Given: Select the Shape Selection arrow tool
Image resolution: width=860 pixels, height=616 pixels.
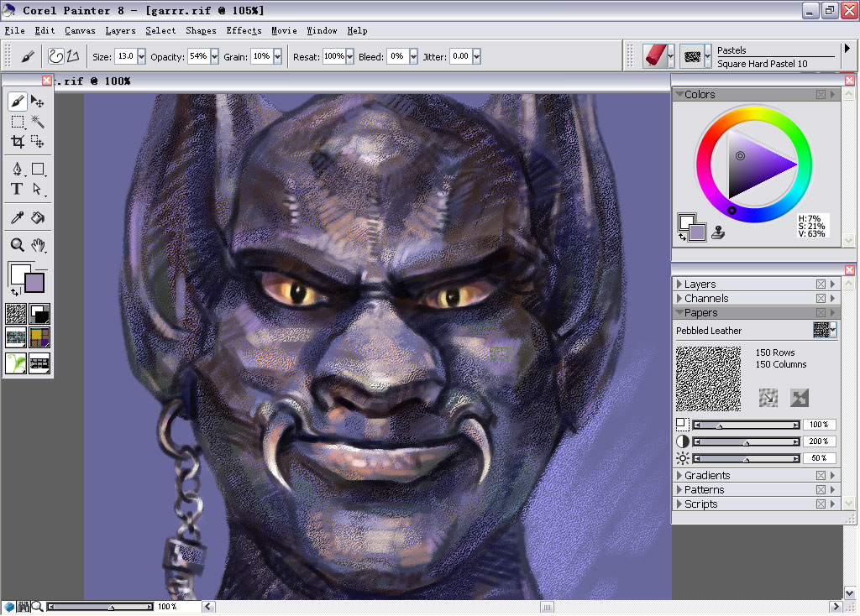Looking at the screenshot, I should tap(37, 189).
